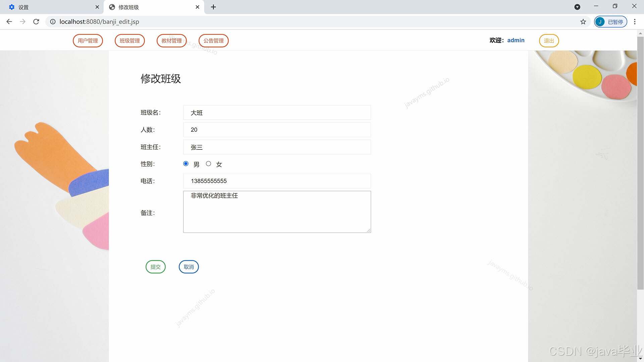This screenshot has width=644, height=362.
Task: Click the site info icon in address bar
Action: click(53, 21)
